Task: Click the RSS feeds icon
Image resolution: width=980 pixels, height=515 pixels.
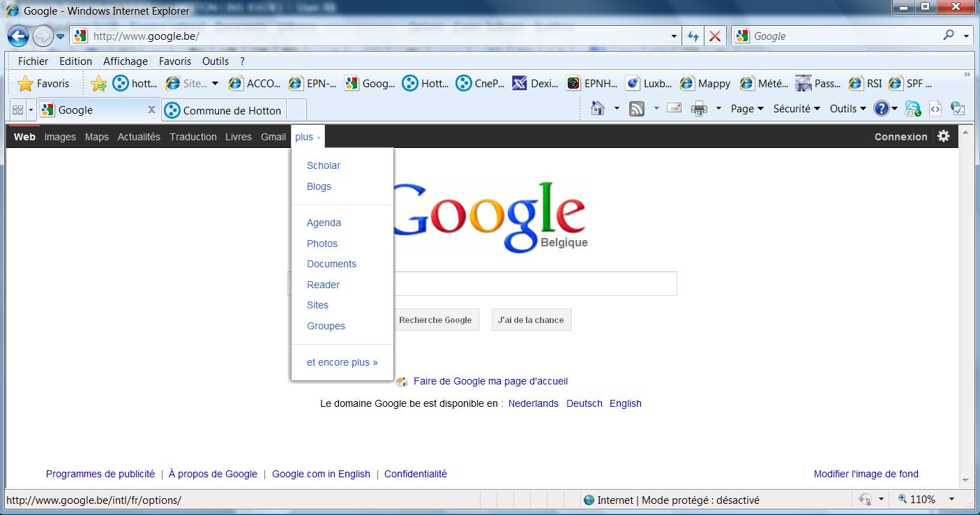Action: [x=637, y=109]
